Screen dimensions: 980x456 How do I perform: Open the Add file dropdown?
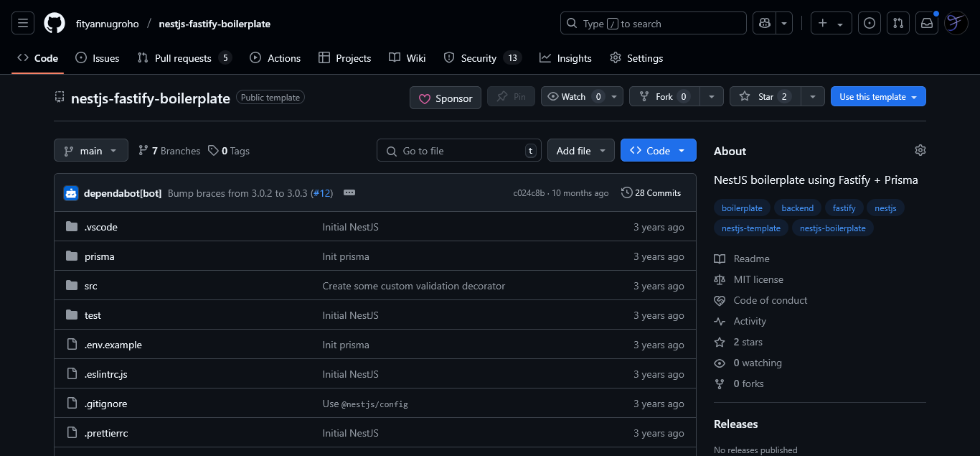coord(581,150)
